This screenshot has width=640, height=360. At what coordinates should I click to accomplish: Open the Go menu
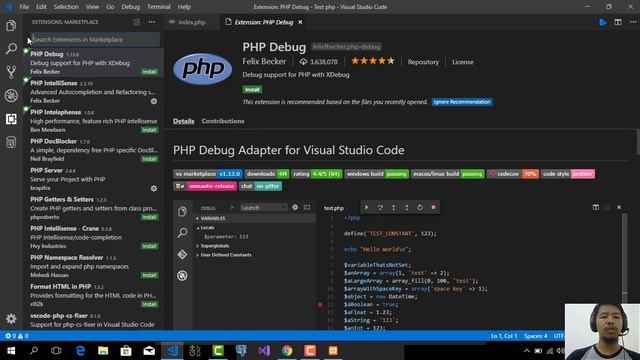(x=110, y=7)
